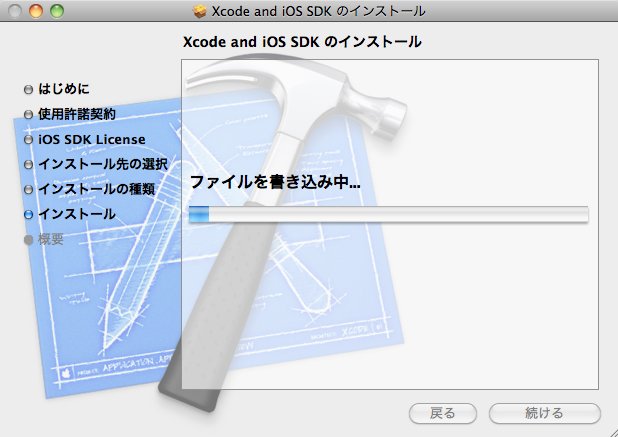Select the 使用許諾契約 step
618x437 pixels.
pyautogui.click(x=77, y=114)
